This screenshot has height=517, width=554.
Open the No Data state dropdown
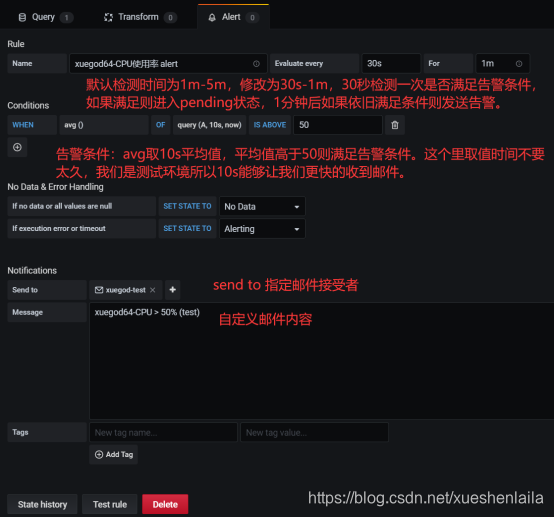point(262,206)
